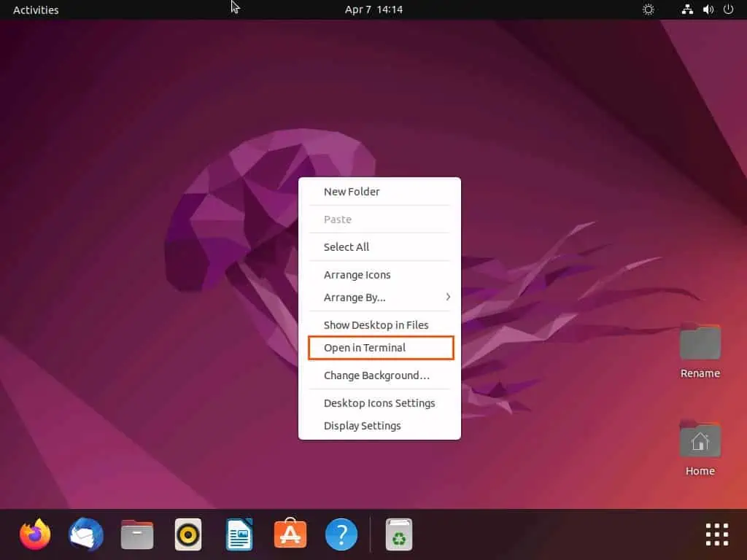Image resolution: width=747 pixels, height=560 pixels.
Task: Open the Home folder on the desktop
Action: tap(699, 441)
